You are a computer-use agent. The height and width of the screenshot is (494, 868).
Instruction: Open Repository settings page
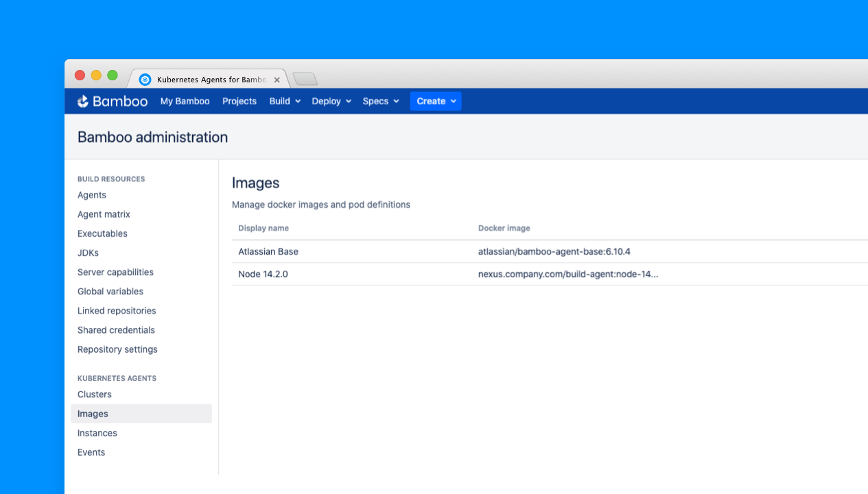[117, 349]
